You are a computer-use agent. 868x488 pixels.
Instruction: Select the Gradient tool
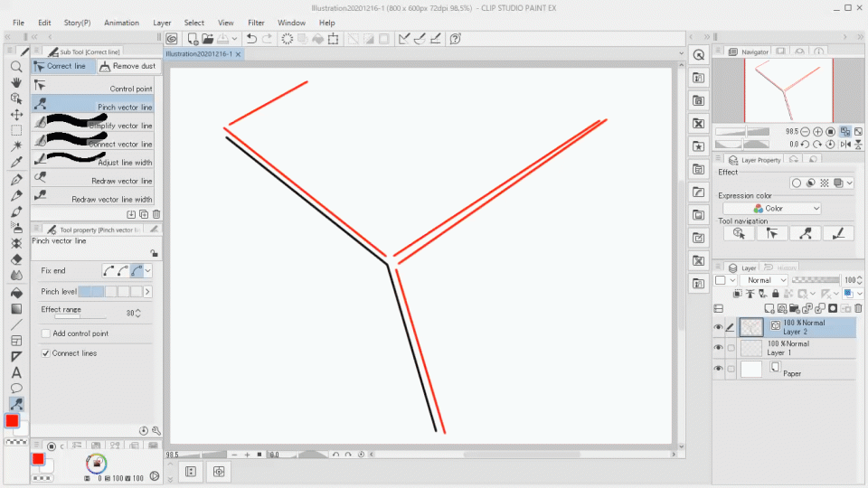[x=16, y=309]
